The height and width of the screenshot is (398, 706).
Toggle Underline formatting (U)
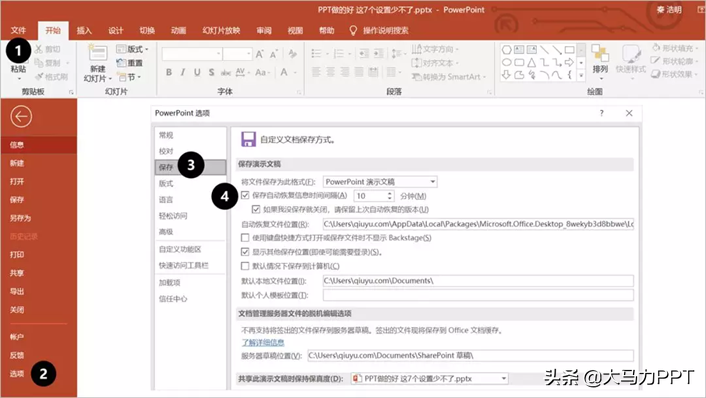(x=197, y=72)
